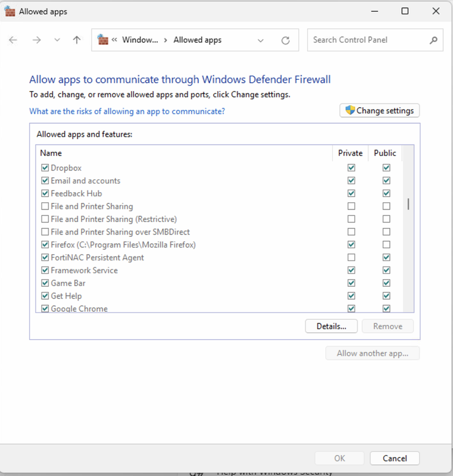
Task: Click the Forward navigation arrow
Action: point(36,40)
